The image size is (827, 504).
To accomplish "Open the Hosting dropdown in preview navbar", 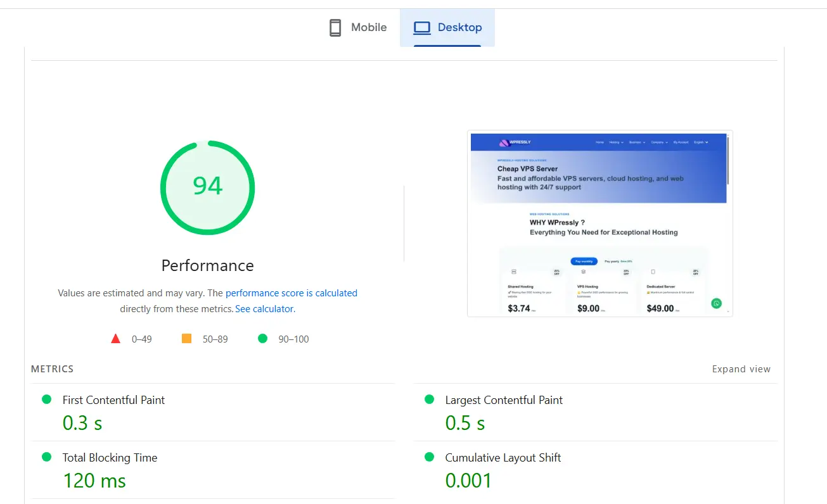I will (x=616, y=142).
